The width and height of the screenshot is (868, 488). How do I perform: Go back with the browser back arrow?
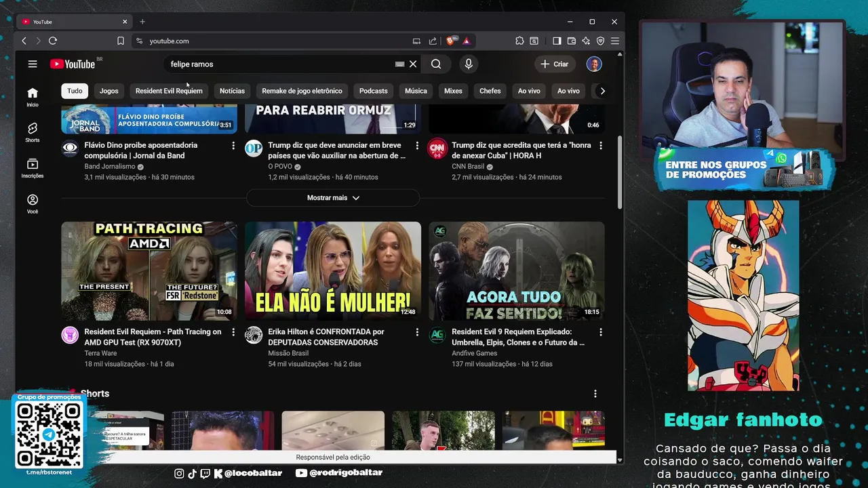[24, 41]
